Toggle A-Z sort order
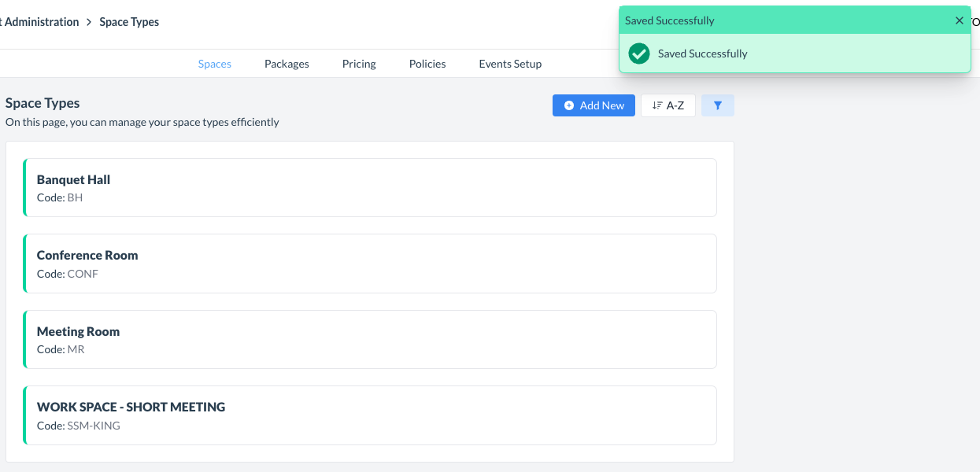The height and width of the screenshot is (472, 980). tap(668, 105)
